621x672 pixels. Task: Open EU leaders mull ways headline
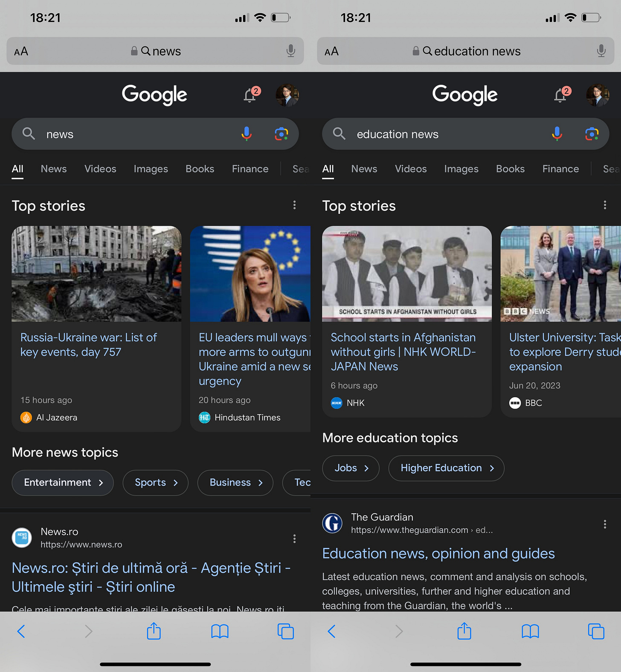[255, 359]
